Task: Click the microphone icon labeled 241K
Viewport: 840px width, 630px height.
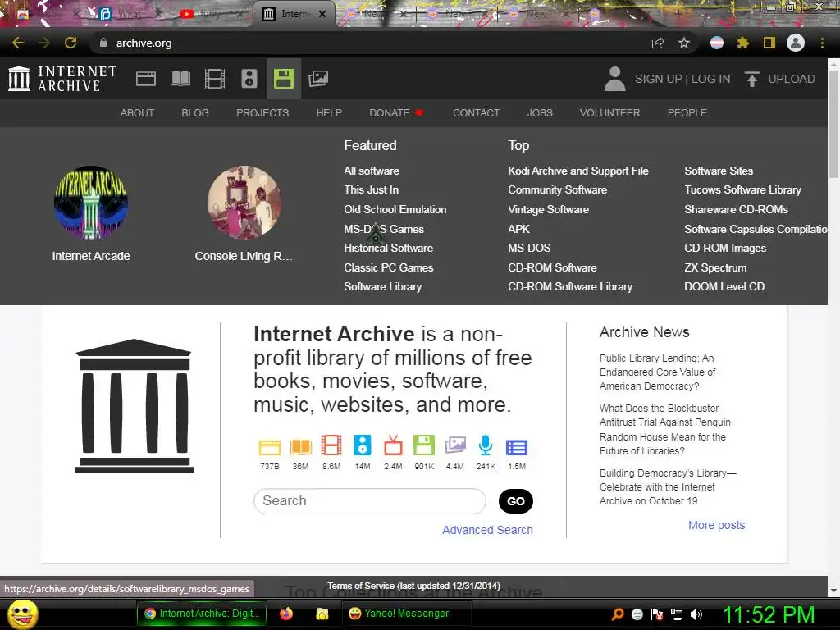Action: (x=486, y=445)
